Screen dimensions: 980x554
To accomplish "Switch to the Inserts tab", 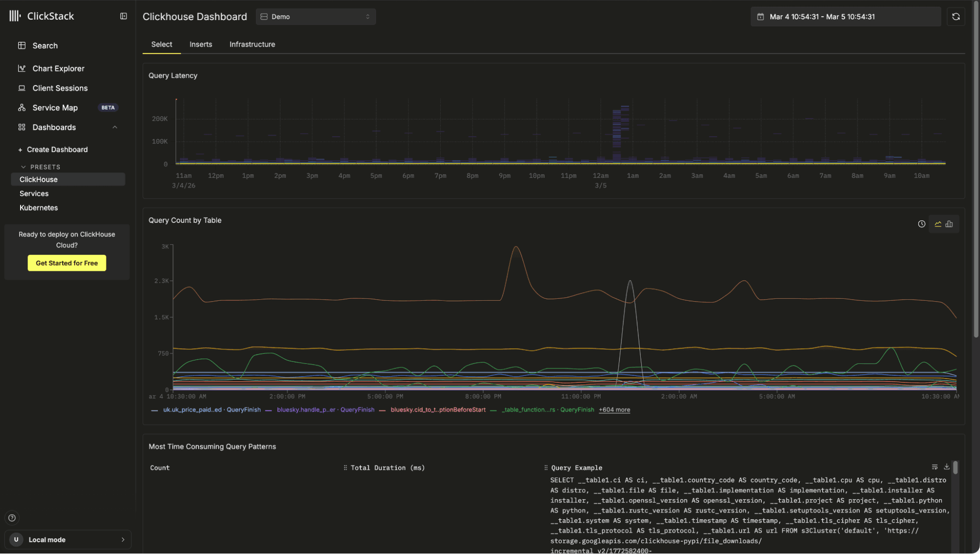I will pyautogui.click(x=201, y=45).
